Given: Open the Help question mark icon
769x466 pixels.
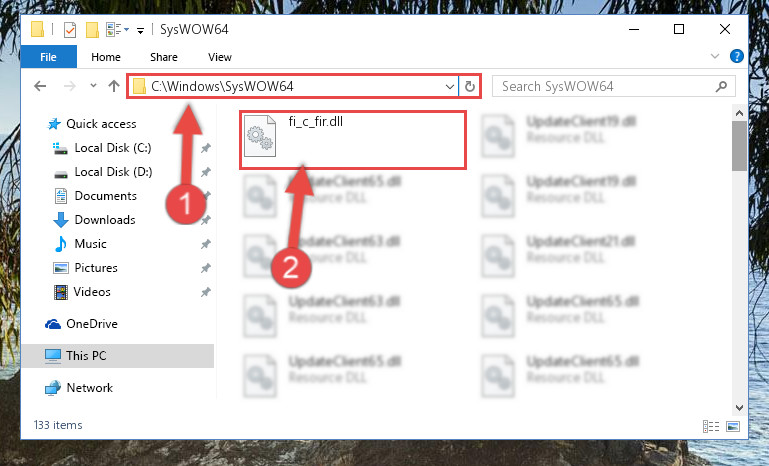Looking at the screenshot, I should 736,56.
